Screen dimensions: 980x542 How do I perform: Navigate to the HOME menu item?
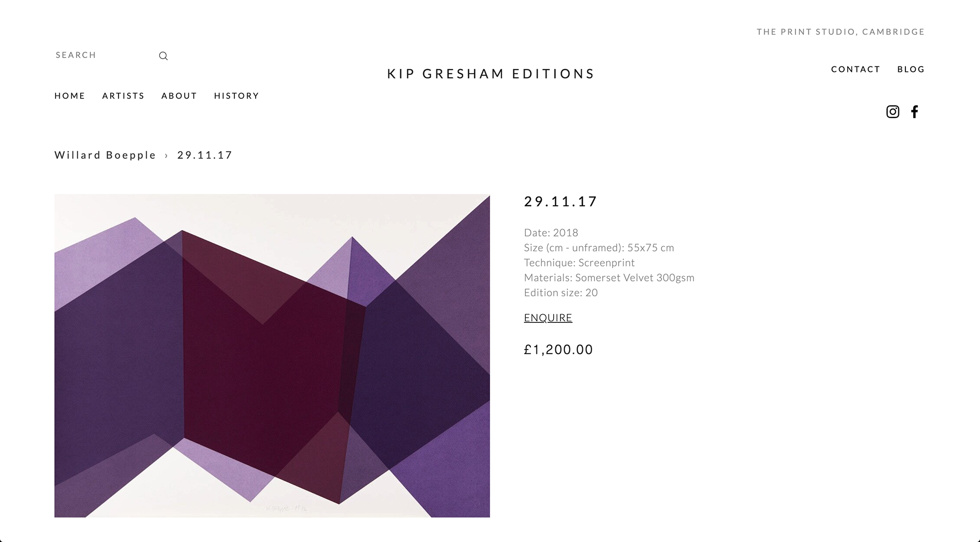point(69,96)
